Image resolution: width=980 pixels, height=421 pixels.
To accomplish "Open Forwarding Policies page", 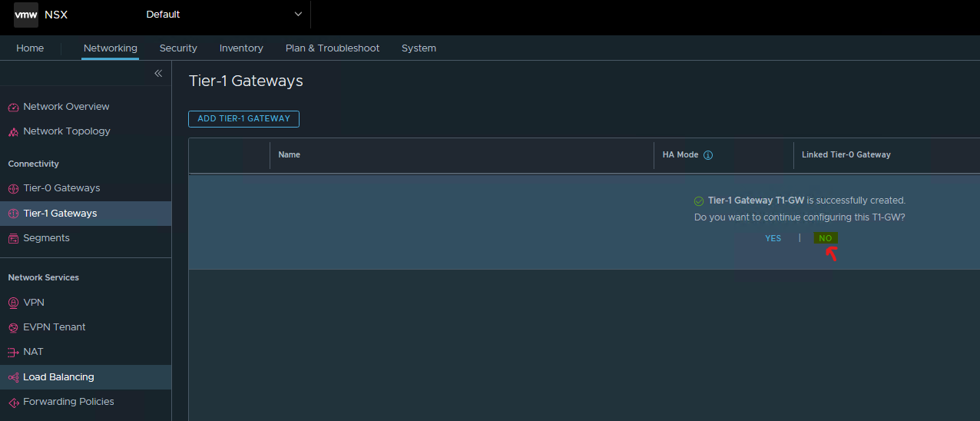I will pyautogui.click(x=68, y=402).
